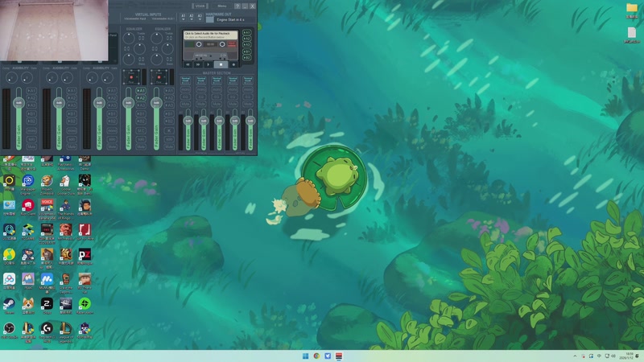Toggle recorder routing to B2 beside cassette
644x362 pixels.
pos(246,58)
